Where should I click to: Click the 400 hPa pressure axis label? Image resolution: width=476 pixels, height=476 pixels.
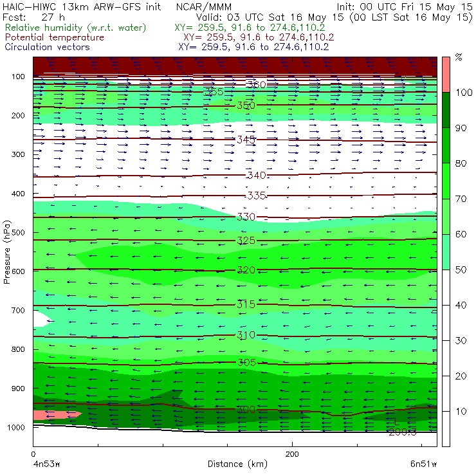click(x=18, y=194)
